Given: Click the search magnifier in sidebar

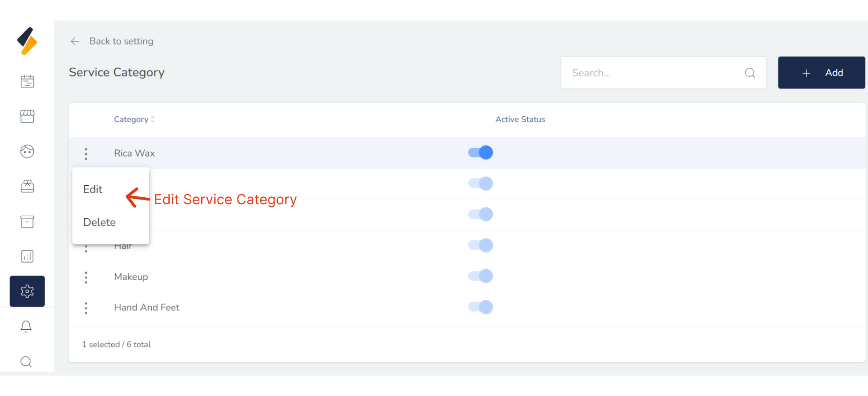Looking at the screenshot, I should (26, 362).
